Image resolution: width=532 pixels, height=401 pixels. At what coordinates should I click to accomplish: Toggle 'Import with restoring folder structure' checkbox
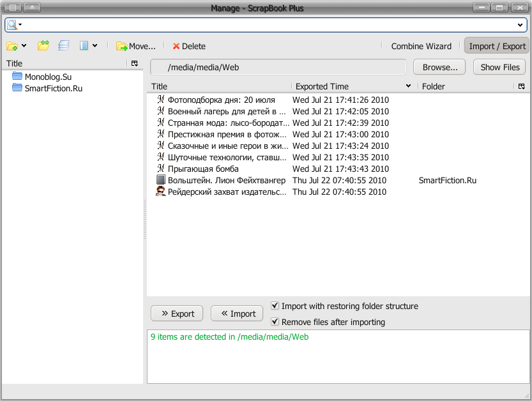275,306
